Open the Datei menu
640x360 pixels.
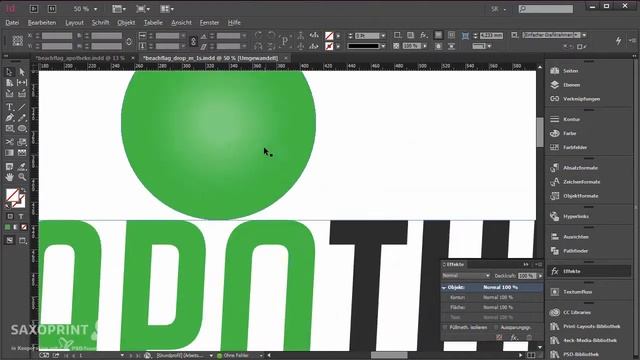click(12, 23)
